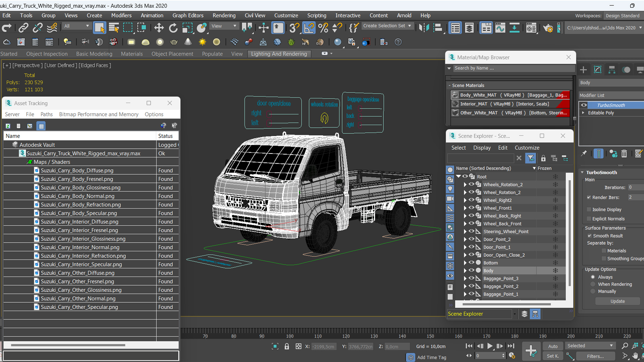Click the Redo arrow icon
This screenshot has height=362, width=644.
pos(7,28)
